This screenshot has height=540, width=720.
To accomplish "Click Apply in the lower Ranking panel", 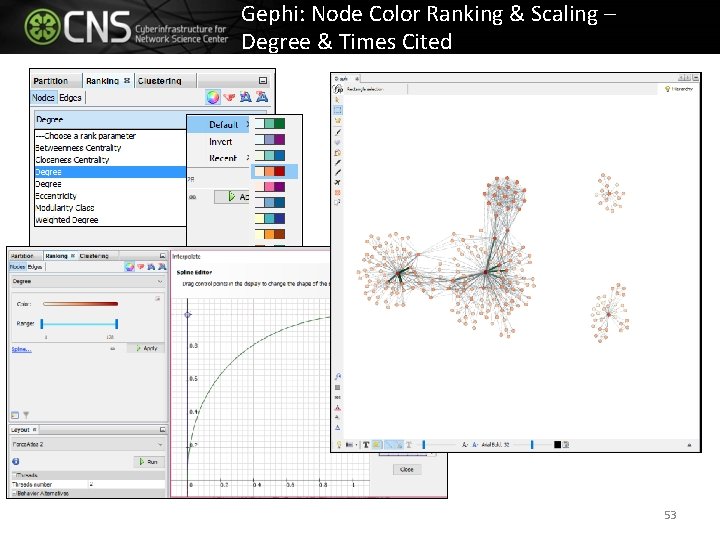I will (146, 348).
